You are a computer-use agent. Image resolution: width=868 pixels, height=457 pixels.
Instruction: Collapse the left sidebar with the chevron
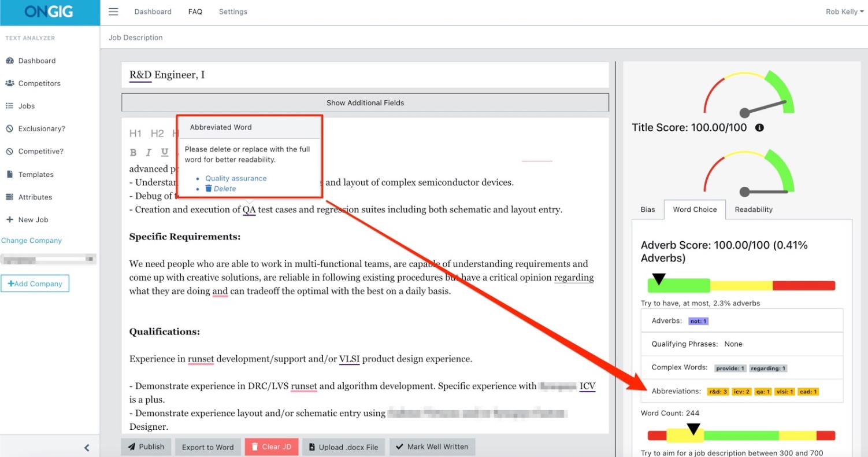click(87, 447)
